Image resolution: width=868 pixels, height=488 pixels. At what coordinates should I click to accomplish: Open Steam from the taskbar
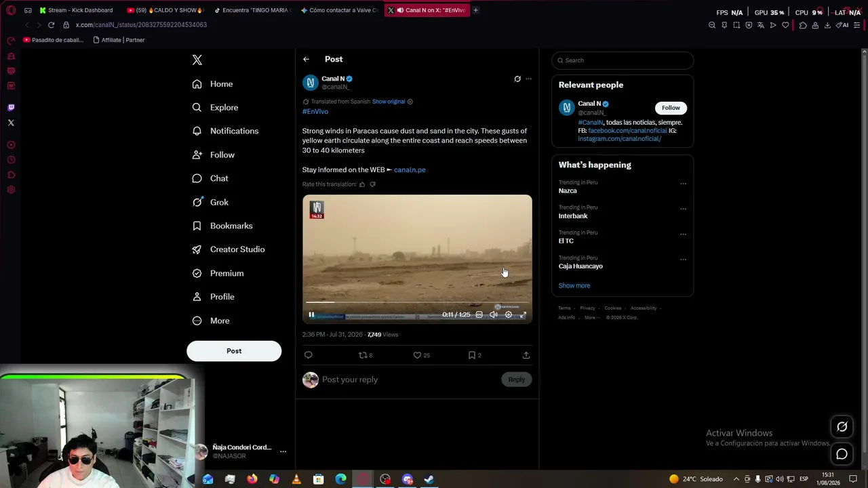429,479
